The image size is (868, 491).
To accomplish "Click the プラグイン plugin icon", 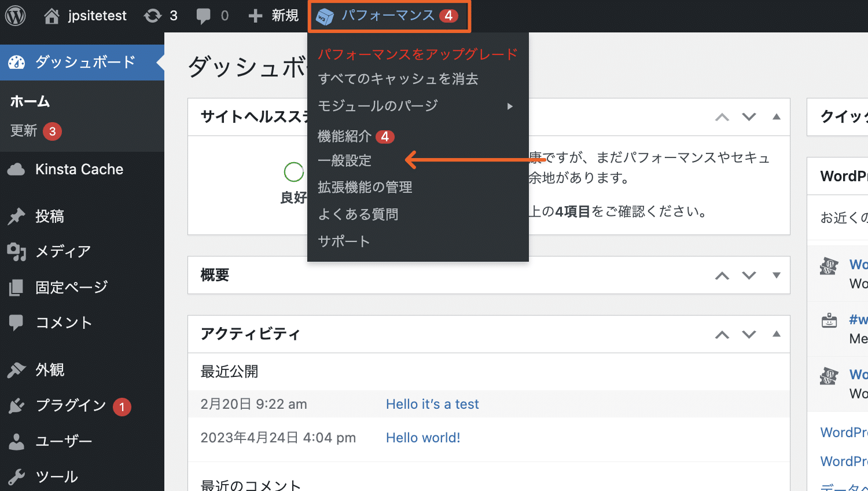I will click(16, 406).
